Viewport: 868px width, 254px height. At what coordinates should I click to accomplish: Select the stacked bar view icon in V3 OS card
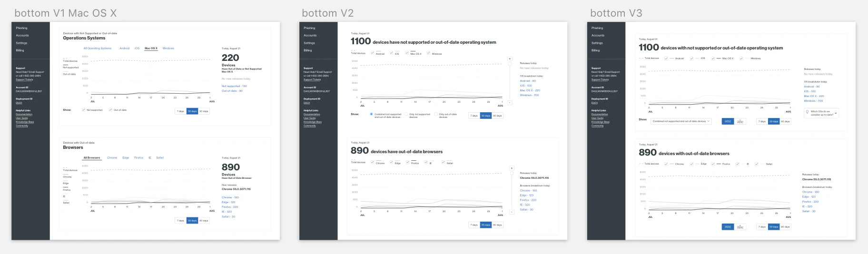[x=728, y=121]
